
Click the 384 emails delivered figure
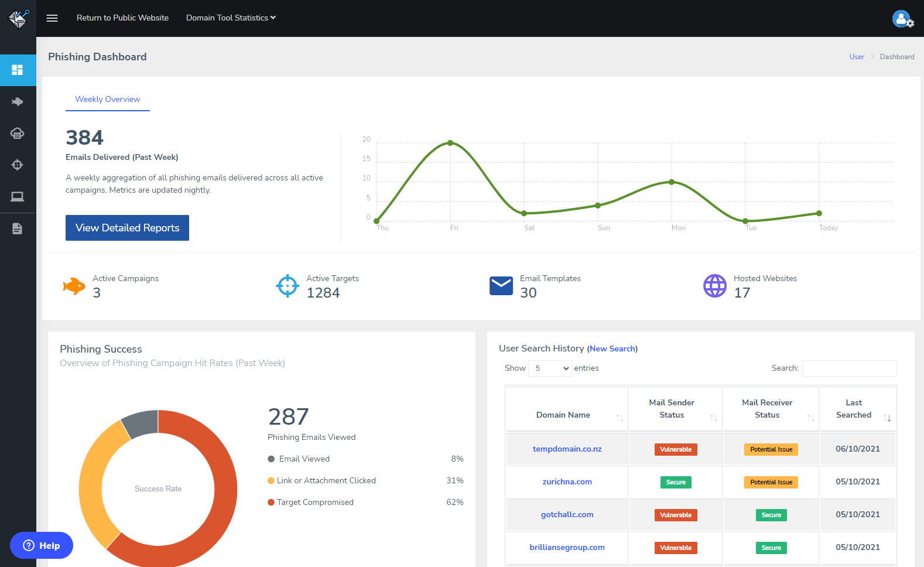84,138
